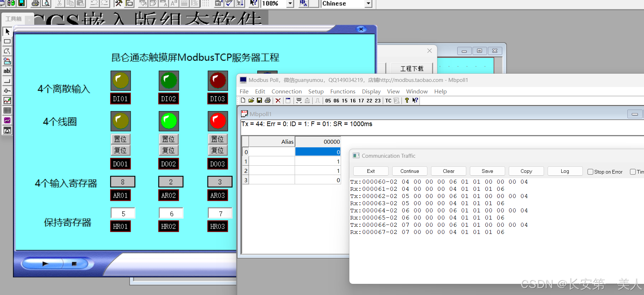
Task: Select the rectangle tool in toolbox
Action: 7,42
